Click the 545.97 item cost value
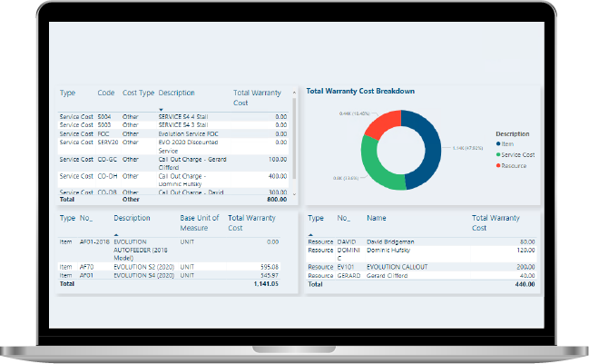 coord(270,275)
